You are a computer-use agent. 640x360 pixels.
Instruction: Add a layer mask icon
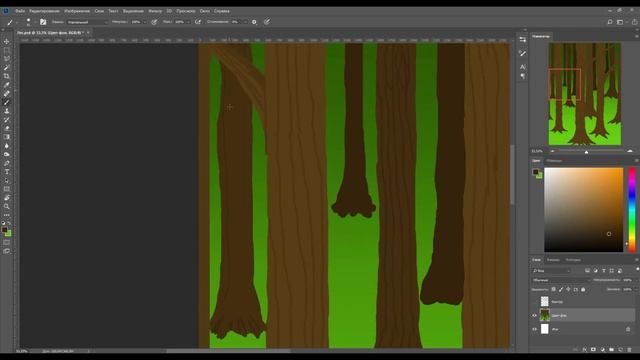[x=593, y=349]
